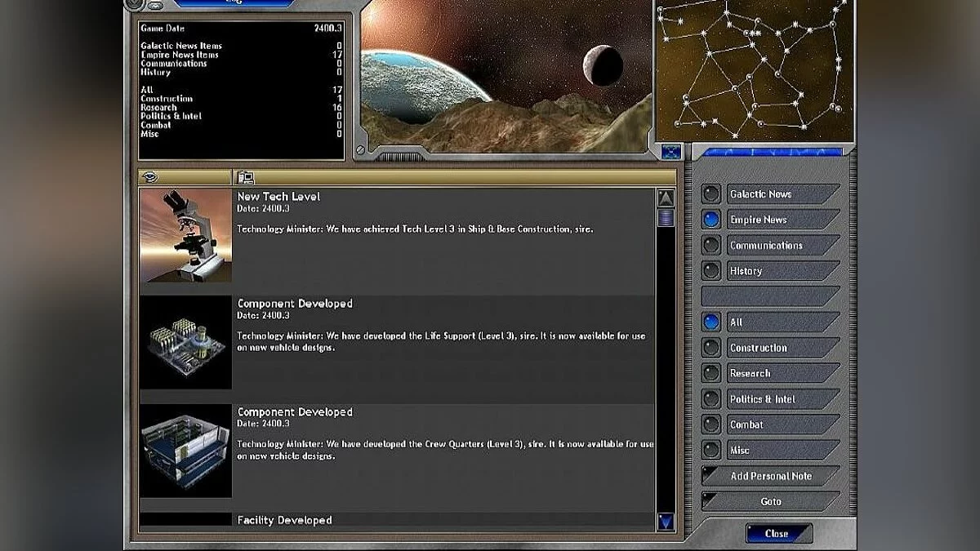980x551 pixels.
Task: Select the History radio button
Action: pyautogui.click(x=711, y=271)
